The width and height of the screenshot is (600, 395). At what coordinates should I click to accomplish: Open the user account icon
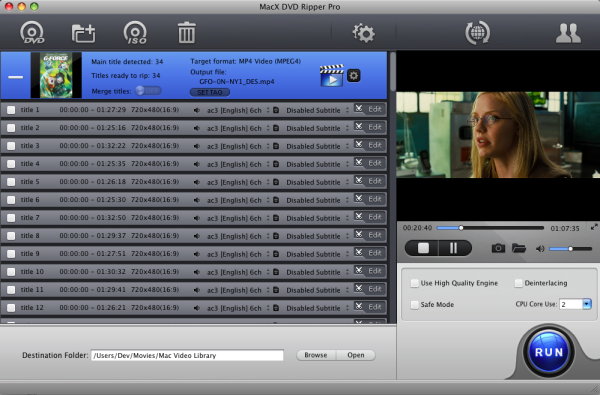coord(568,33)
